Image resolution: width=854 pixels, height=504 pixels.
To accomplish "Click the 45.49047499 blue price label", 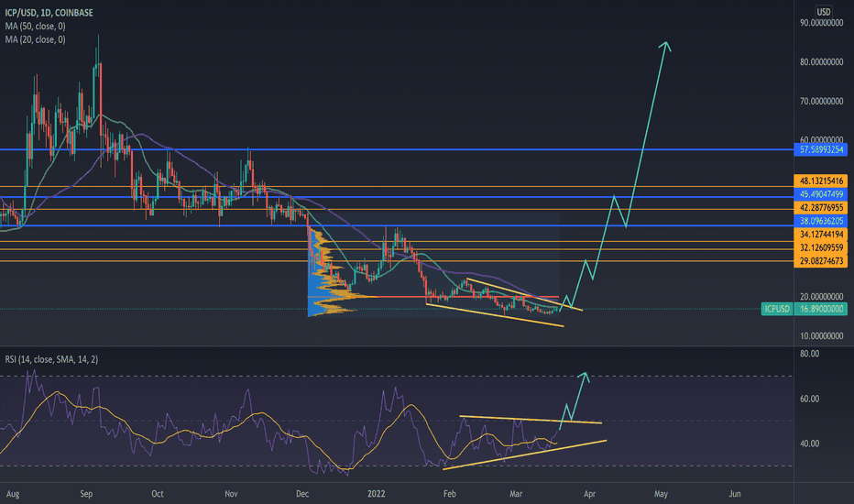I will point(821,194).
